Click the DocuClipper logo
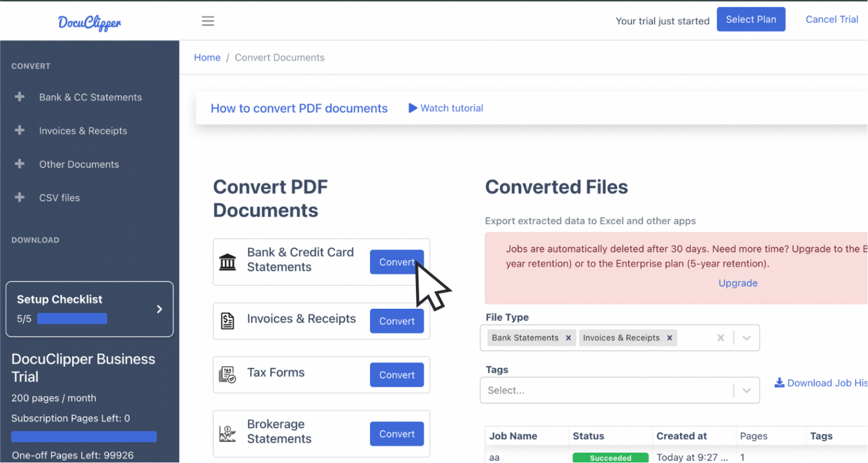Viewport: 868px width, 463px height. coord(89,22)
